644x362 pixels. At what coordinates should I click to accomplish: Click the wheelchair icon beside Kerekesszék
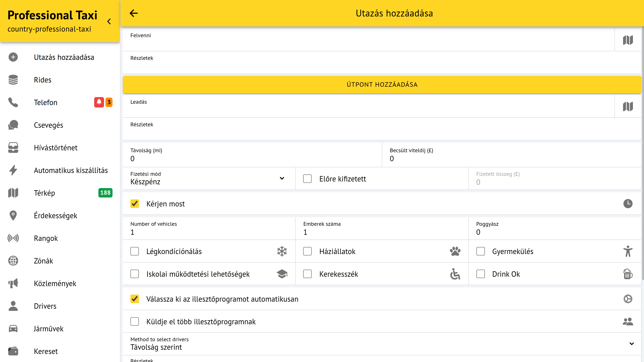pyautogui.click(x=455, y=274)
